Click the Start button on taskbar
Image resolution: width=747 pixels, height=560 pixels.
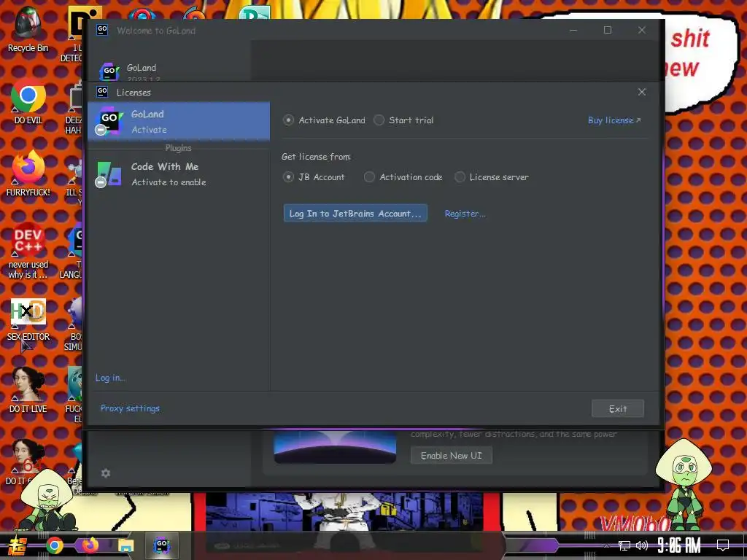17,545
